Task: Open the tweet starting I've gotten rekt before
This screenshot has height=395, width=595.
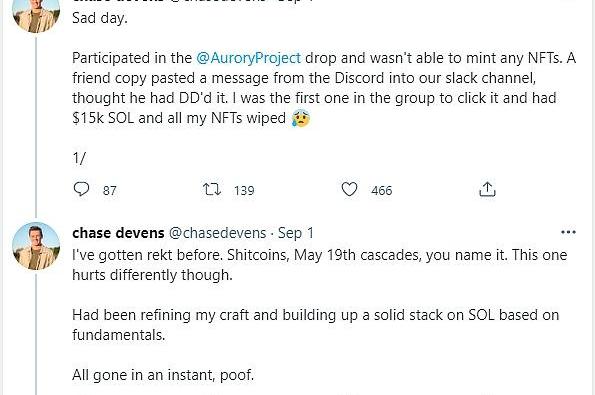Action: click(320, 265)
